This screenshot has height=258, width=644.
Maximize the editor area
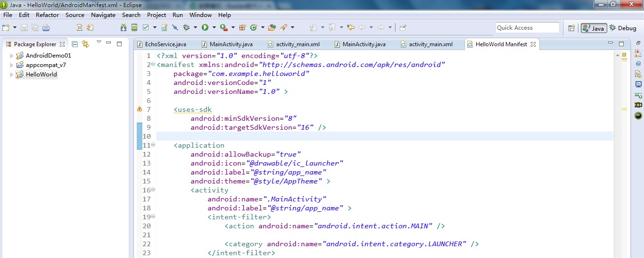[x=622, y=43]
